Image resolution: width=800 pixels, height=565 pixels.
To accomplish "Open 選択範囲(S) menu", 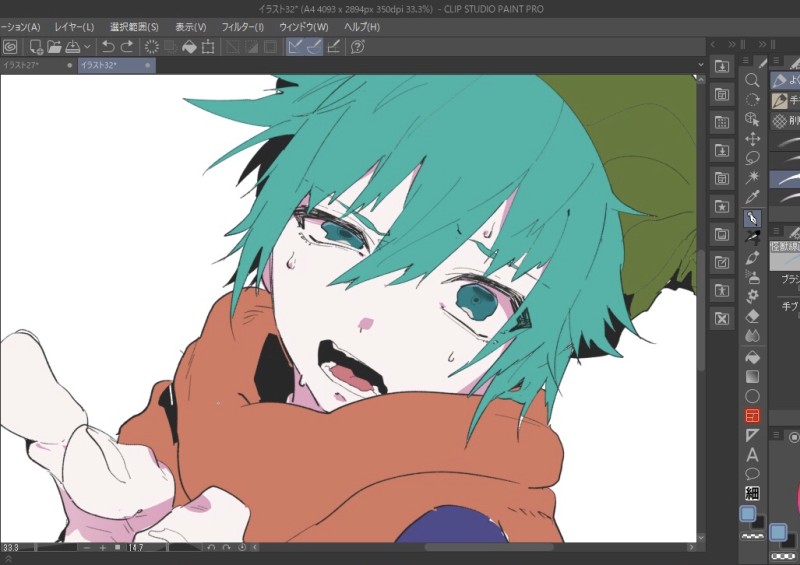I will [x=134, y=27].
